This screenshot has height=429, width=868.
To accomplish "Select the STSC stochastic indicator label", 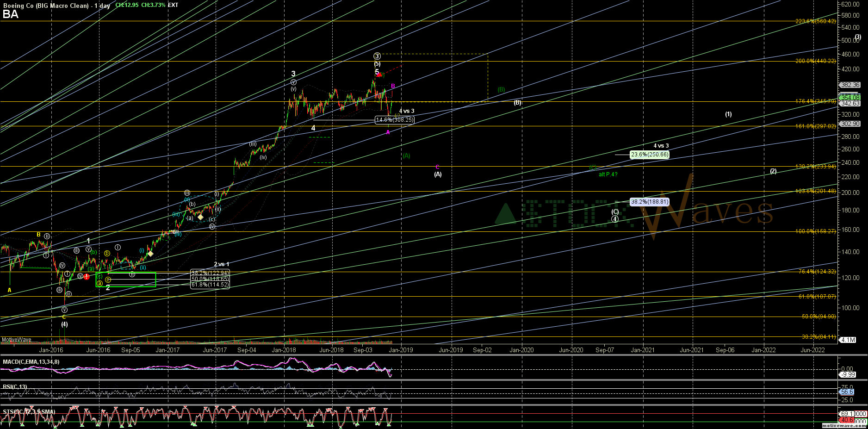I will 29,411.
